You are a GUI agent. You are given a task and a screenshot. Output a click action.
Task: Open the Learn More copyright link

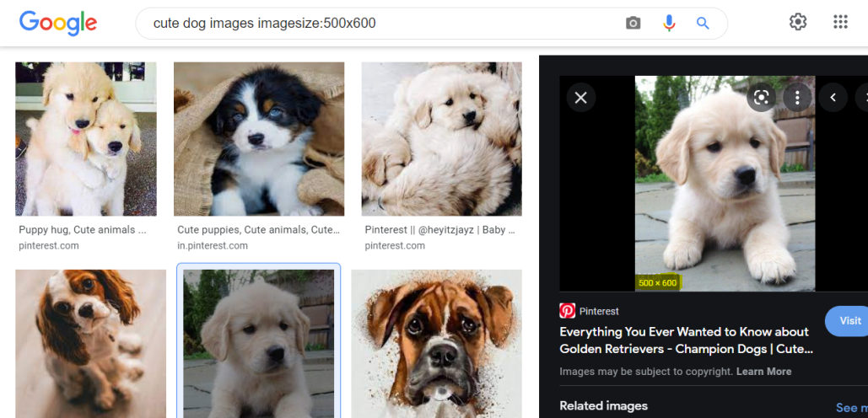(x=764, y=372)
